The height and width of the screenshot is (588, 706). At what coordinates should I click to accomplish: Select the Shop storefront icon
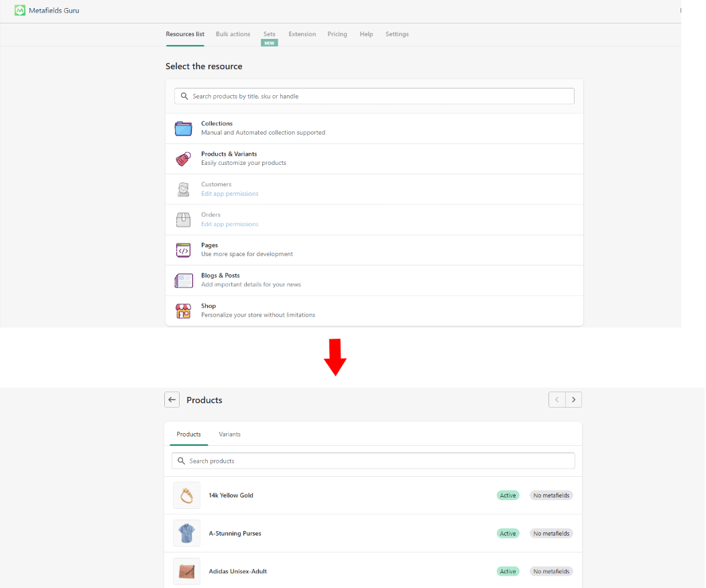(183, 310)
